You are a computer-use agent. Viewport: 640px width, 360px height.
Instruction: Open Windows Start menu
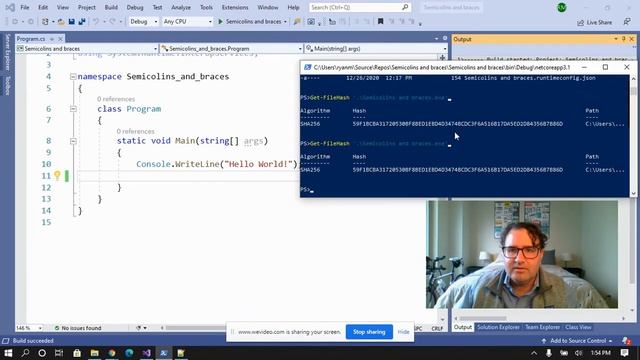[x=8, y=353]
